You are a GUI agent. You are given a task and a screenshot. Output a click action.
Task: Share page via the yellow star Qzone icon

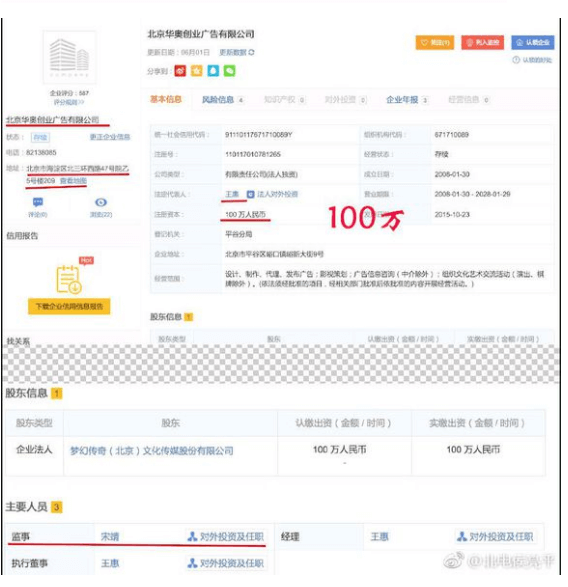(x=197, y=71)
